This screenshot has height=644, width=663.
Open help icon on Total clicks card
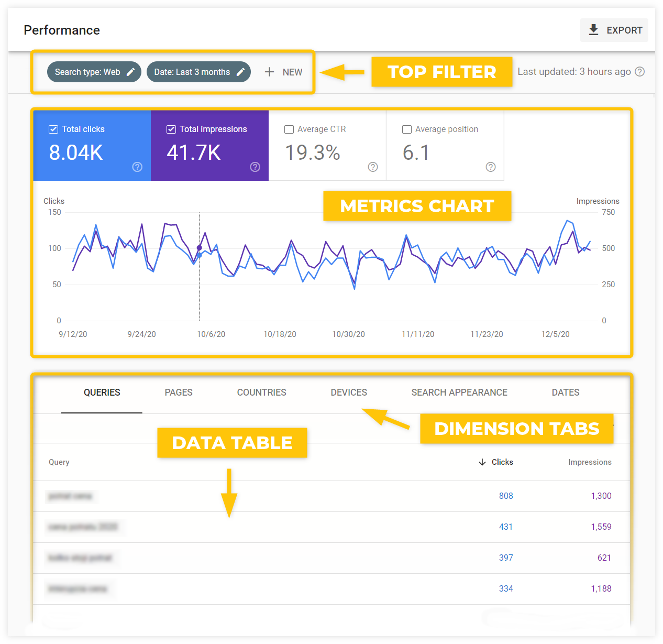pos(137,167)
